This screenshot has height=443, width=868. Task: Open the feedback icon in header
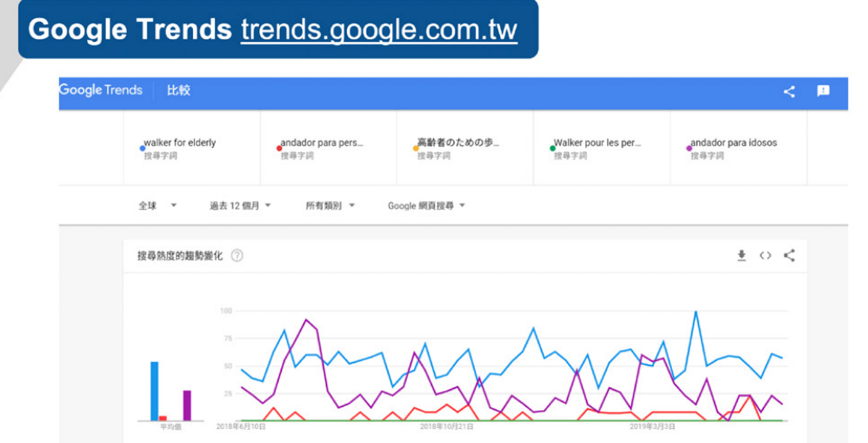coord(823,91)
